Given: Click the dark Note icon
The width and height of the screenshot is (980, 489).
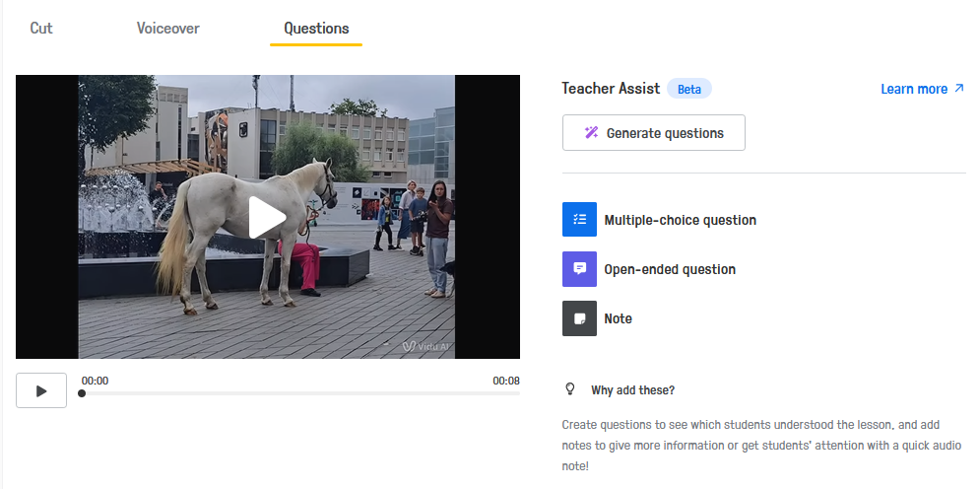Looking at the screenshot, I should [x=579, y=318].
